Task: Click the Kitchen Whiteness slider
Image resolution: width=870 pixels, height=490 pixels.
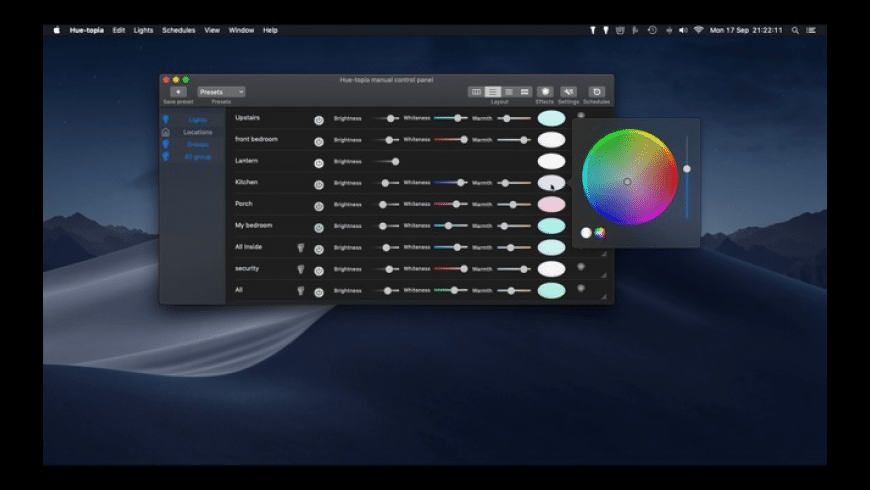Action: coord(451,183)
